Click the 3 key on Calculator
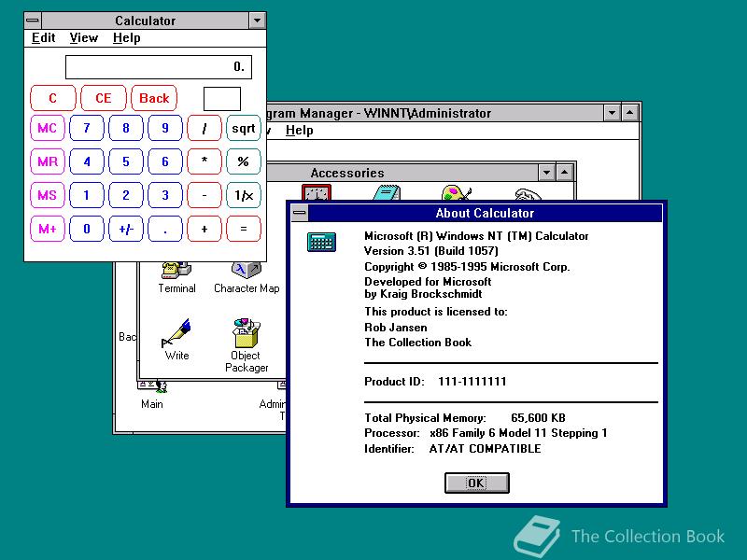 tap(165, 195)
